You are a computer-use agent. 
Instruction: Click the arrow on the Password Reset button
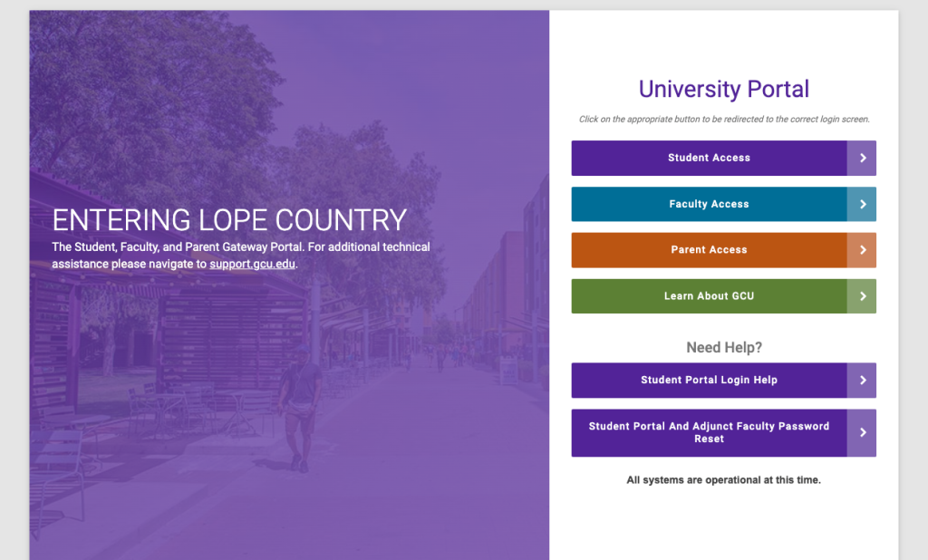tap(862, 432)
